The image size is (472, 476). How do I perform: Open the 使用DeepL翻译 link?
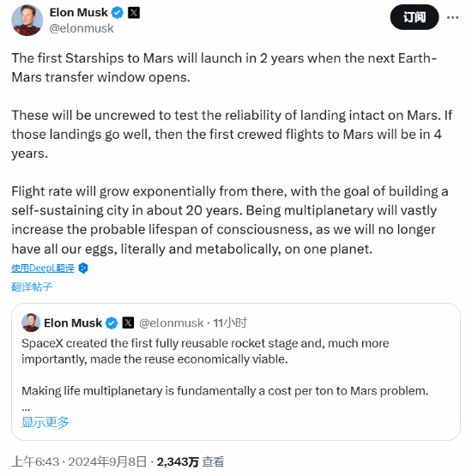pos(43,268)
